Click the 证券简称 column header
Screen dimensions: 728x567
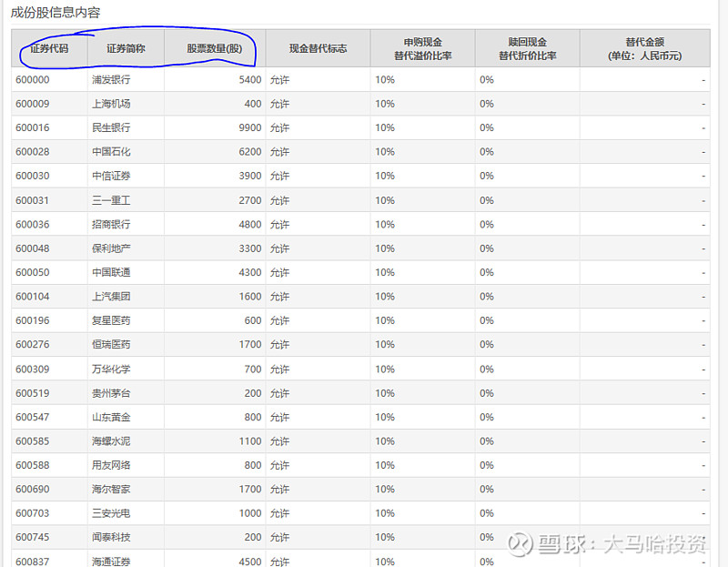(126, 48)
